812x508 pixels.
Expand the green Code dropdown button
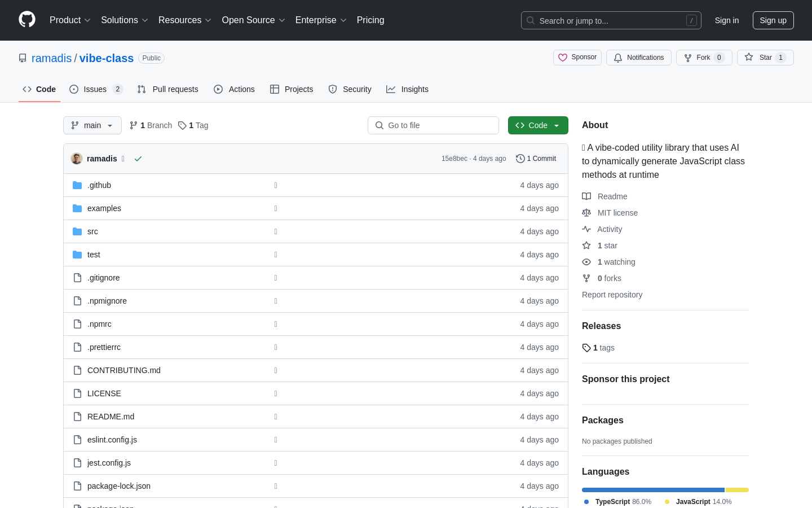coord(538,125)
